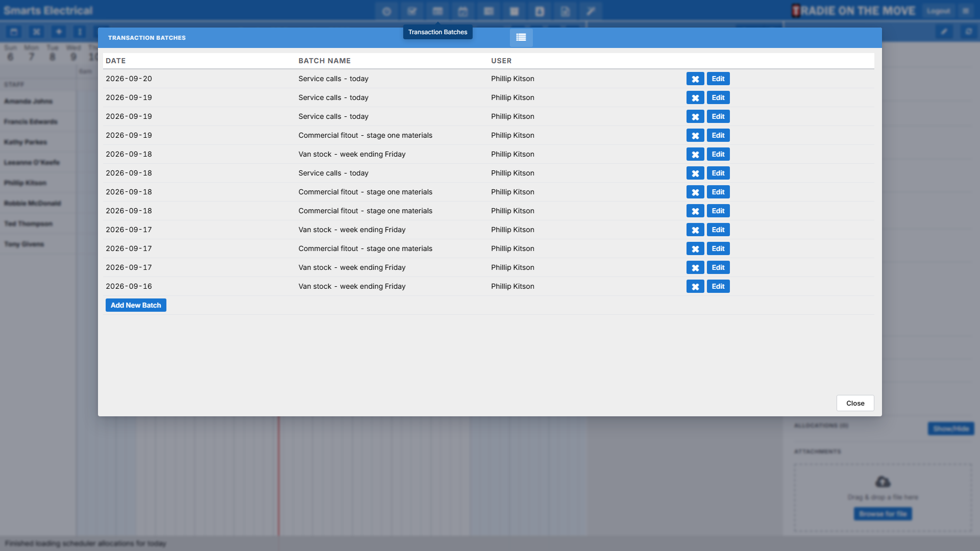
Task: Open Transaction Batches toolbar icon above tooltip
Action: [437, 11]
